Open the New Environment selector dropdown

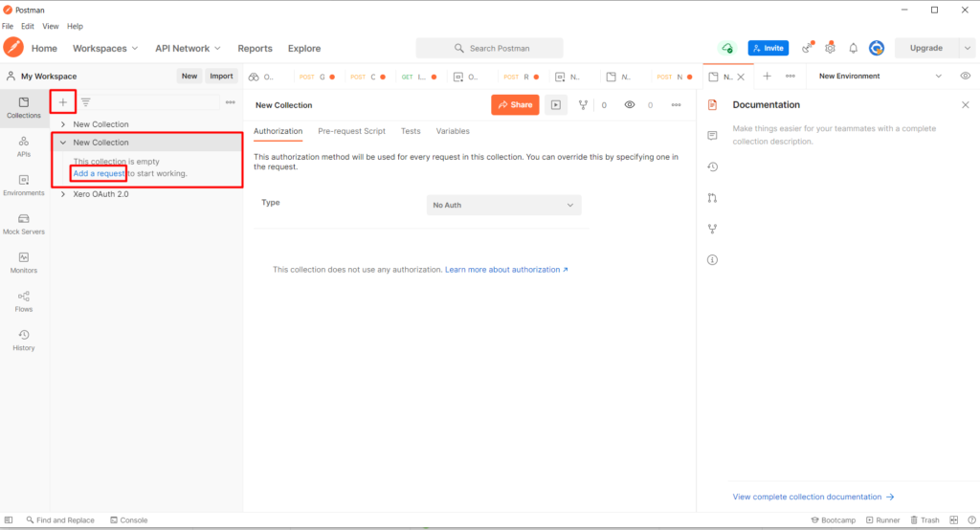pyautogui.click(x=880, y=77)
